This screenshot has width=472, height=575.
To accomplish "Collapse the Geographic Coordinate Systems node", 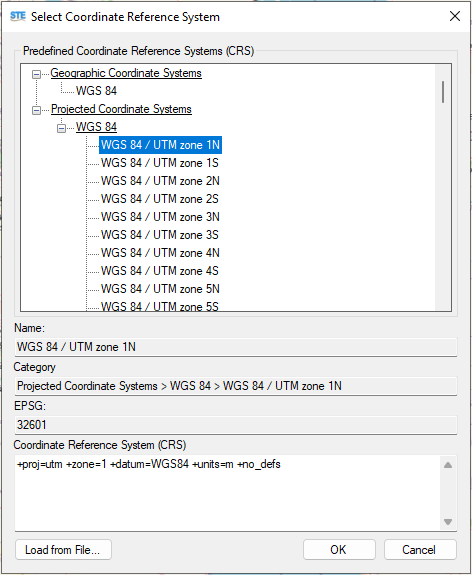I will (x=36, y=74).
